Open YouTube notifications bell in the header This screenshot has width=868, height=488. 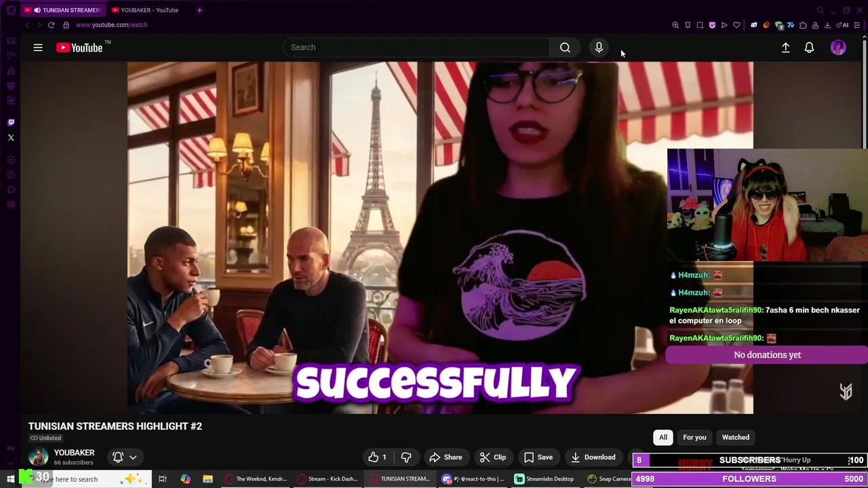809,47
